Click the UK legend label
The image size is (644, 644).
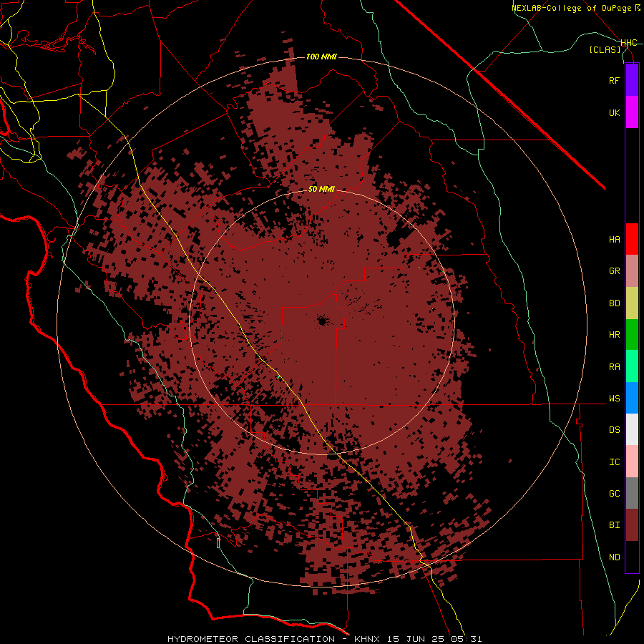(614, 112)
